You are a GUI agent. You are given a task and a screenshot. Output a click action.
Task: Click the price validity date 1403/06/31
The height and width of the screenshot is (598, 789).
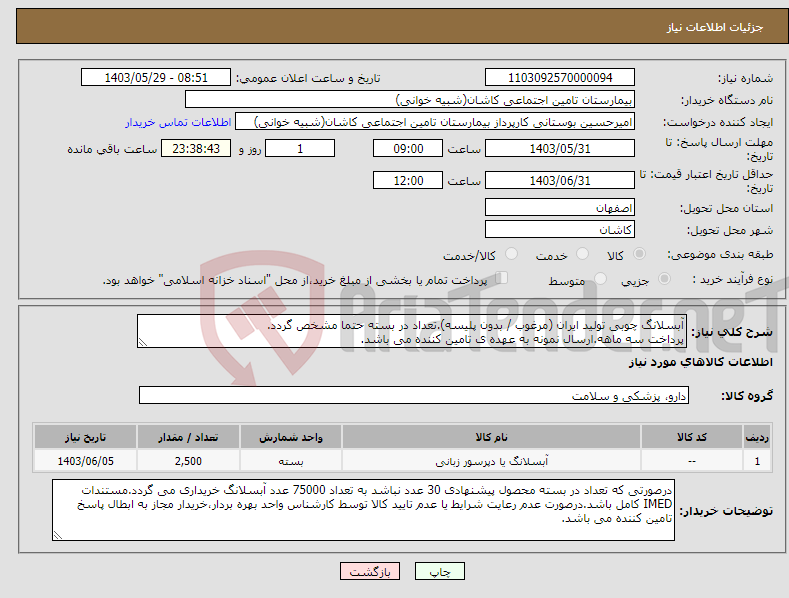pos(560,180)
